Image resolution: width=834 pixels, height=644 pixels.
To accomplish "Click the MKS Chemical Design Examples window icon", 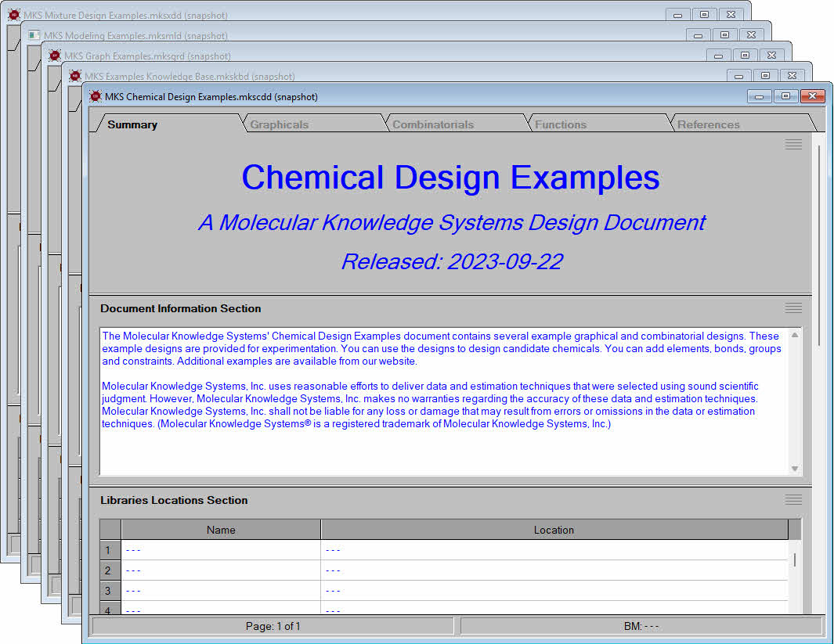I will 96,96.
